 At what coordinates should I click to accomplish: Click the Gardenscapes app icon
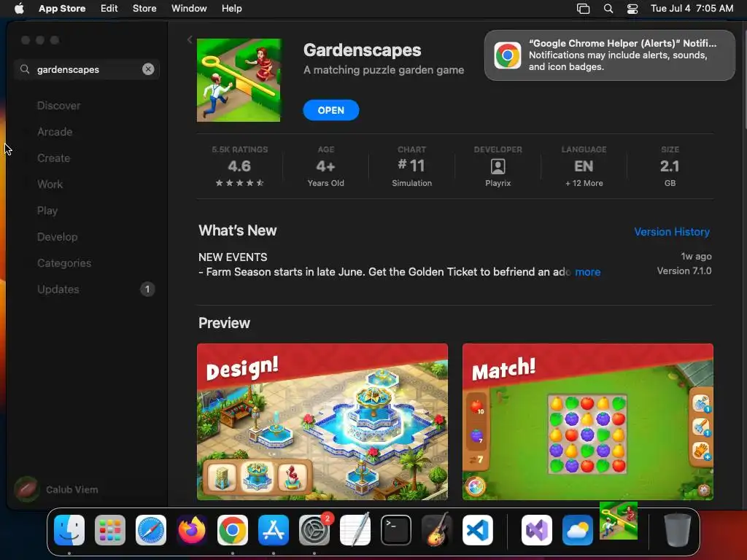(239, 80)
